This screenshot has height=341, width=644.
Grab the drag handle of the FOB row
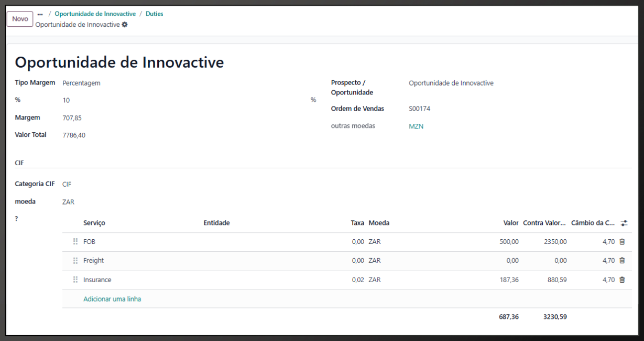coord(75,242)
